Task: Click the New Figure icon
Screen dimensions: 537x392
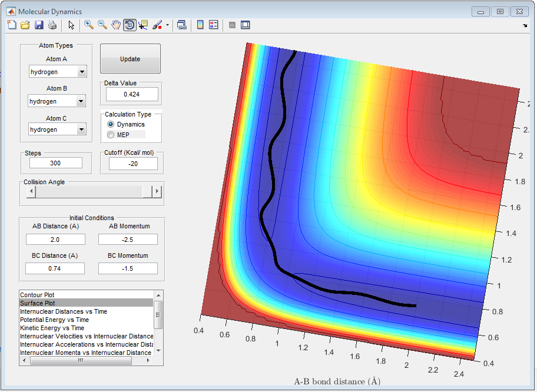Action: [x=12, y=25]
